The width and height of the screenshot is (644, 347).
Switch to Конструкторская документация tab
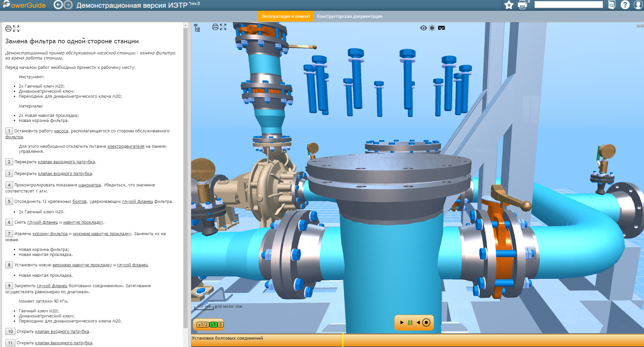349,16
